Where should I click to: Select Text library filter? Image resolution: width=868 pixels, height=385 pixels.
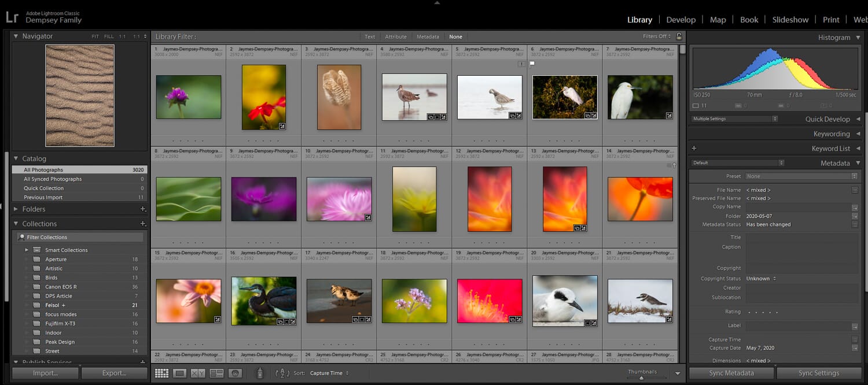(370, 36)
